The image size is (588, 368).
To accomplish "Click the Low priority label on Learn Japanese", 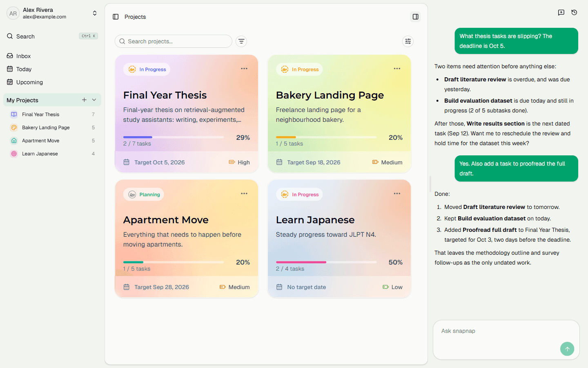I will 392,287.
